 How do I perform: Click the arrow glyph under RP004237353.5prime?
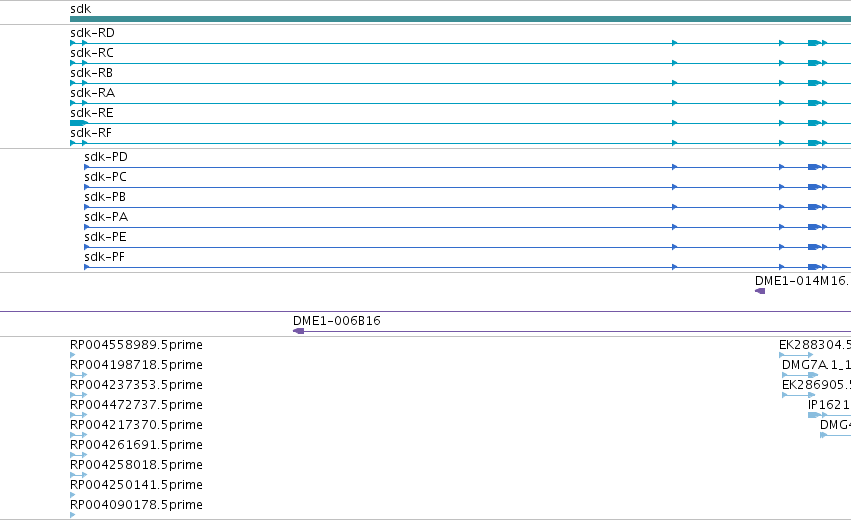(79, 395)
